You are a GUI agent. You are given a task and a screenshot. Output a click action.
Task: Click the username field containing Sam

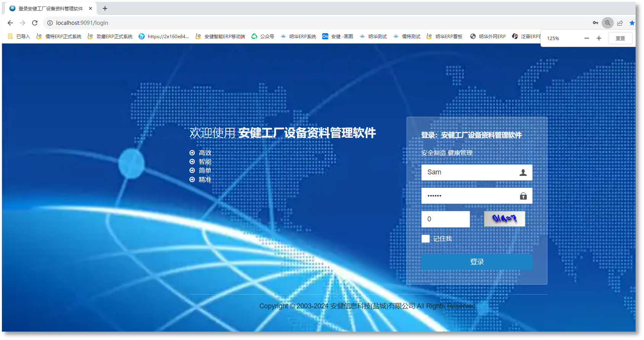click(470, 172)
